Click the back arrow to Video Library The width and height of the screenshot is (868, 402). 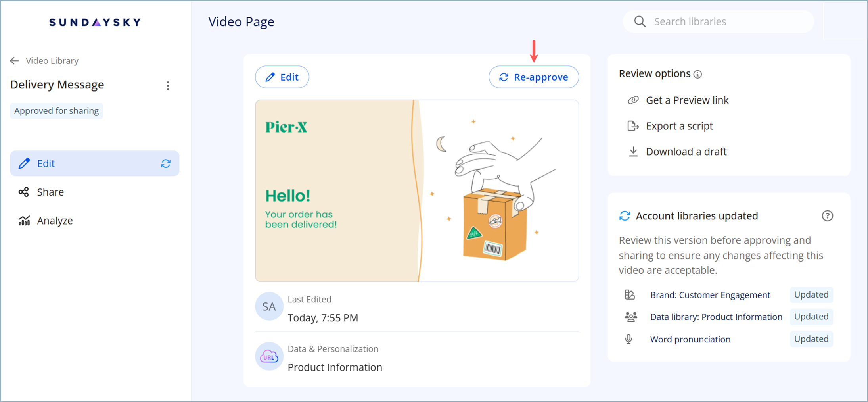coord(15,61)
